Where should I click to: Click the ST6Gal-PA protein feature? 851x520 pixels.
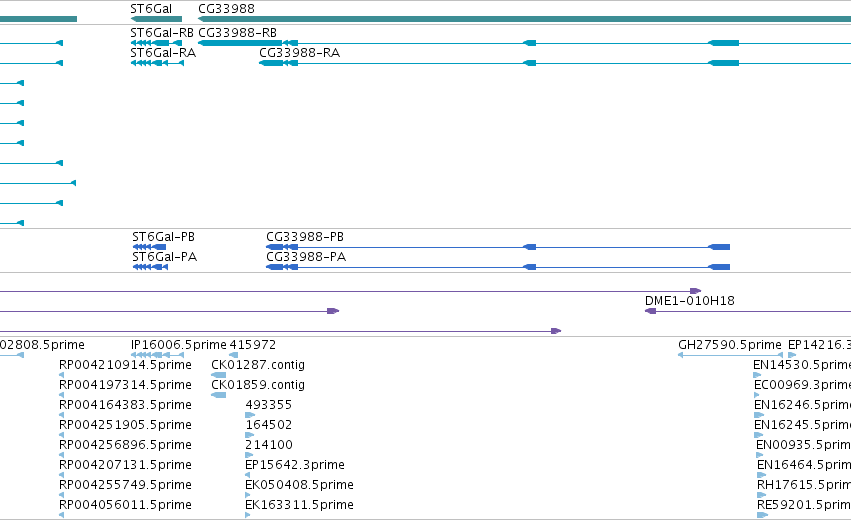point(150,267)
